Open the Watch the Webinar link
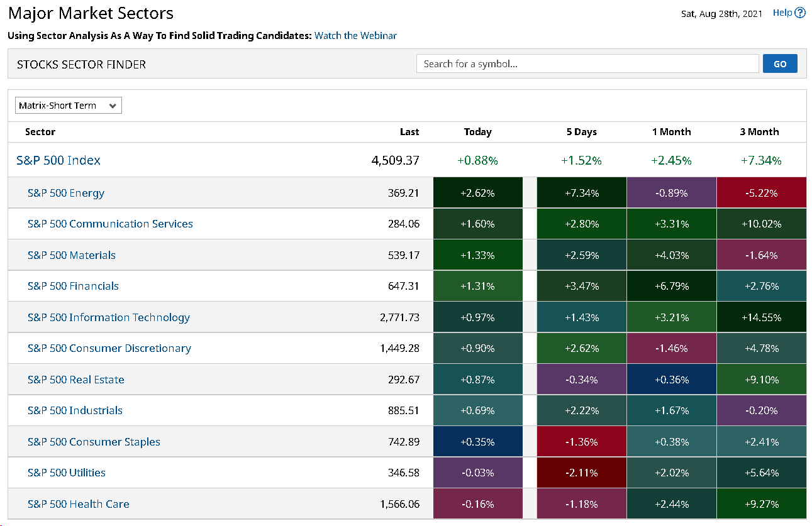Image resolution: width=812 pixels, height=526 pixels. tap(355, 36)
